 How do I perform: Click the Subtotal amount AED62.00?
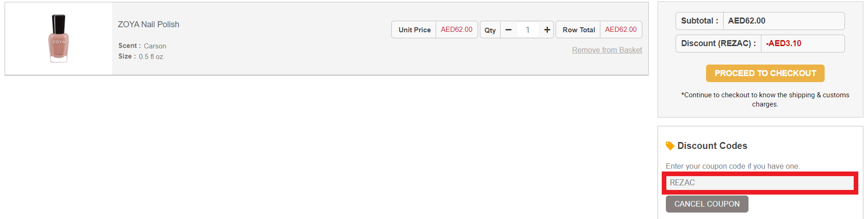point(747,21)
